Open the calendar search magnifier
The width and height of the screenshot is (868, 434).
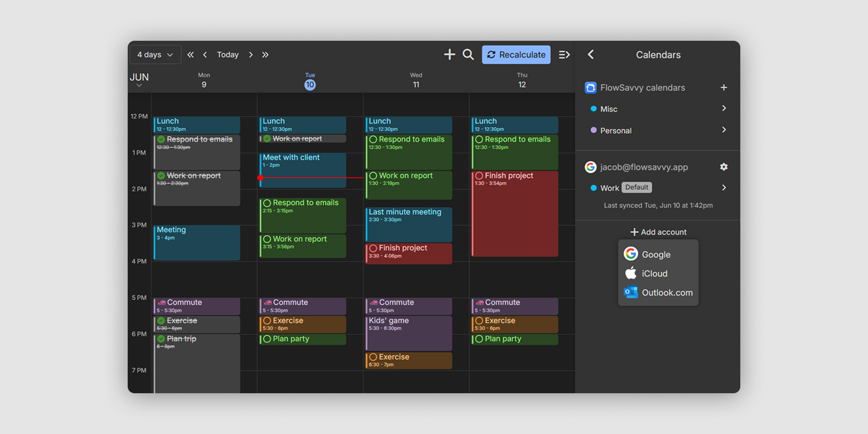tap(468, 55)
